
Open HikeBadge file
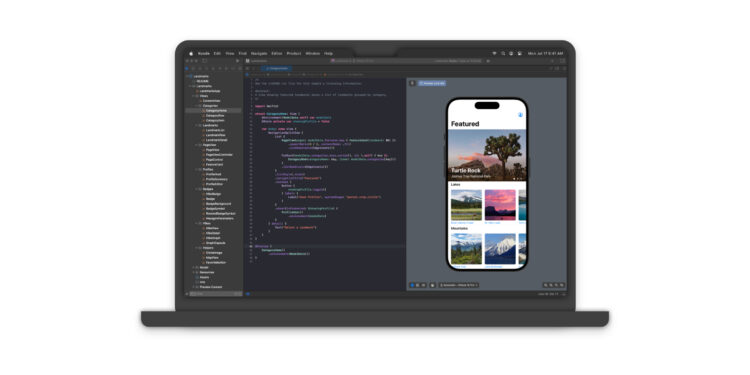213,194
